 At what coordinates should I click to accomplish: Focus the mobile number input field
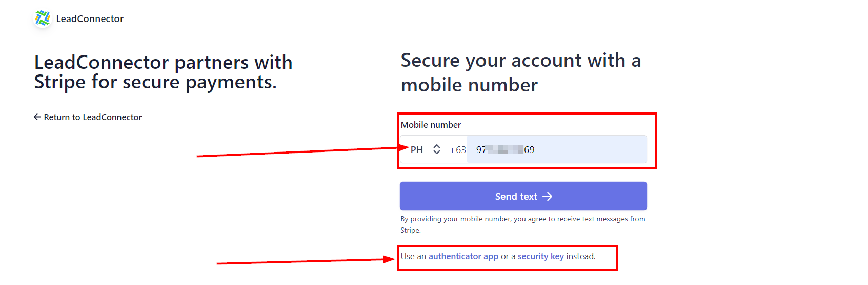590,149
